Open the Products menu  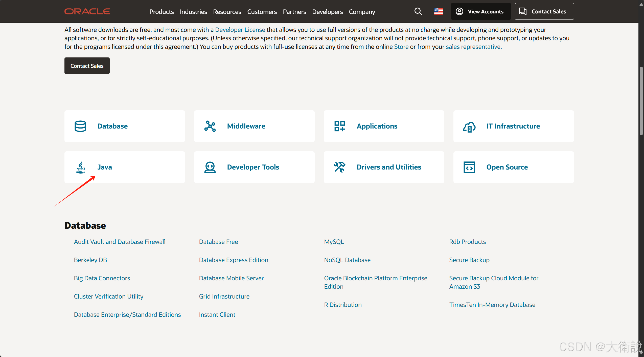162,12
